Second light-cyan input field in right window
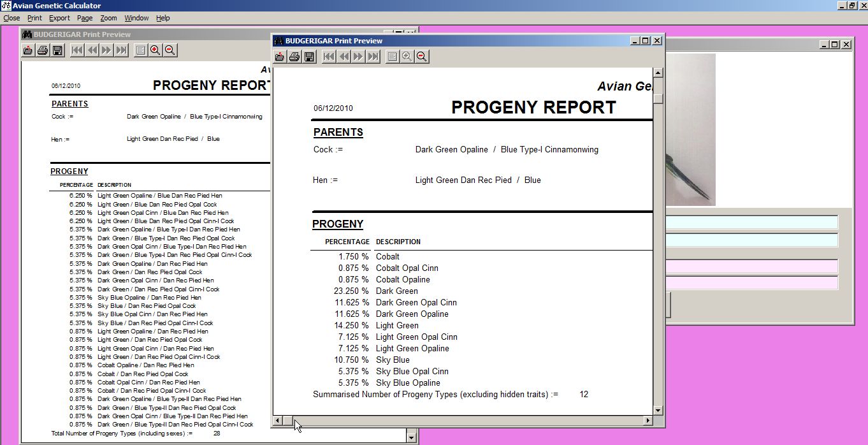The width and height of the screenshot is (868, 445). [751, 240]
